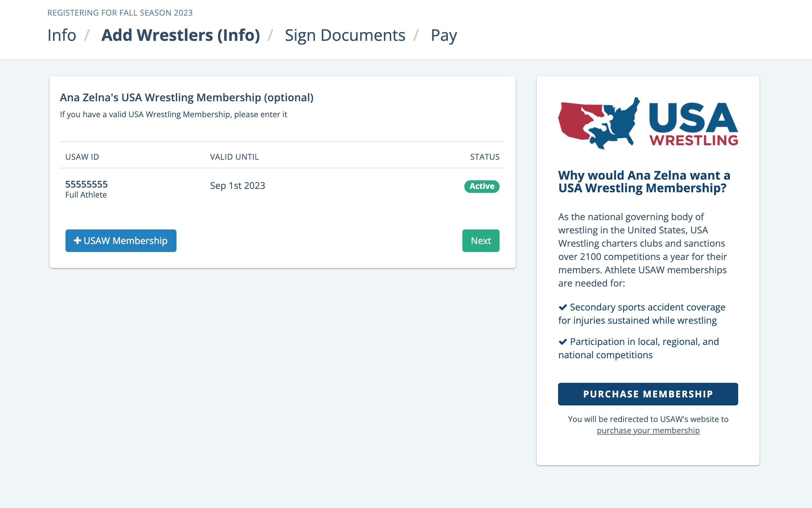Add a USAW Membership
This screenshot has height=508, width=812.
[121, 241]
